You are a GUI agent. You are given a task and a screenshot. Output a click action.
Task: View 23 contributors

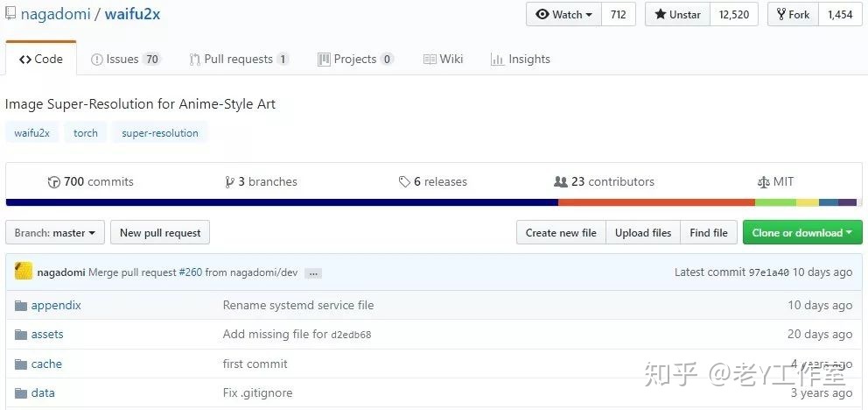tap(604, 182)
